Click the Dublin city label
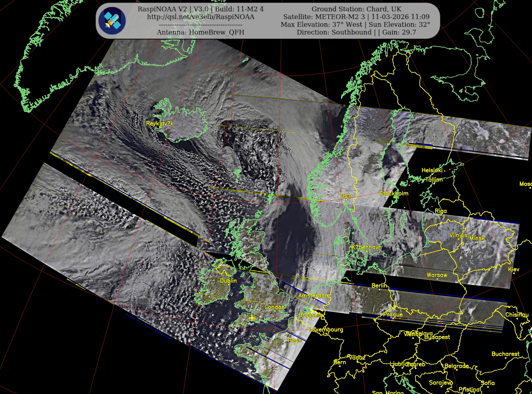The image size is (532, 394). (x=228, y=281)
